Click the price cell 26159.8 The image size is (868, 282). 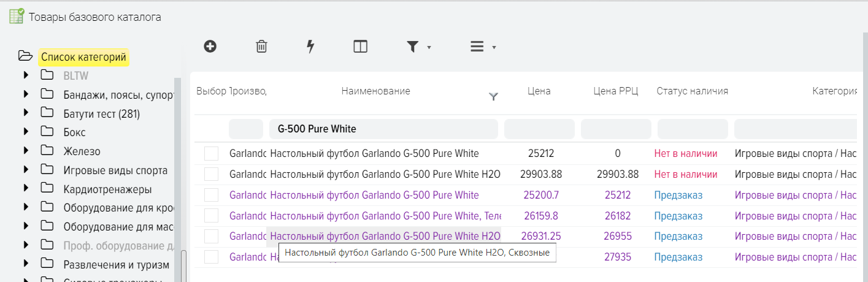click(541, 216)
